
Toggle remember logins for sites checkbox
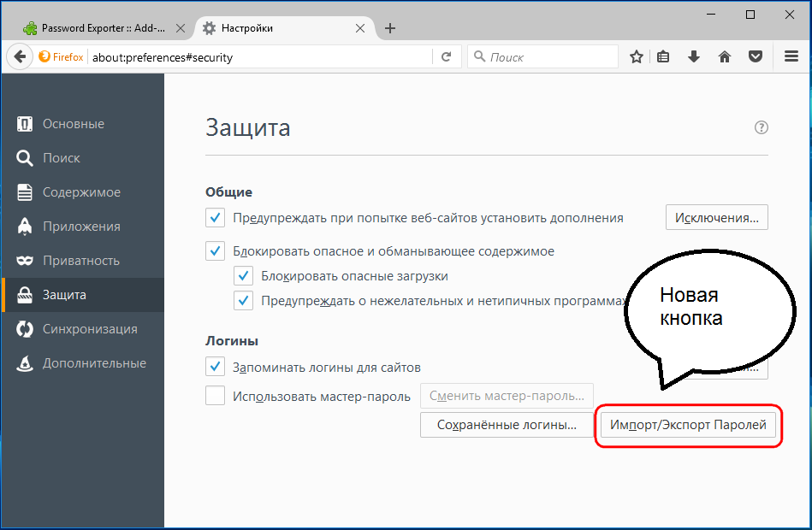[216, 368]
